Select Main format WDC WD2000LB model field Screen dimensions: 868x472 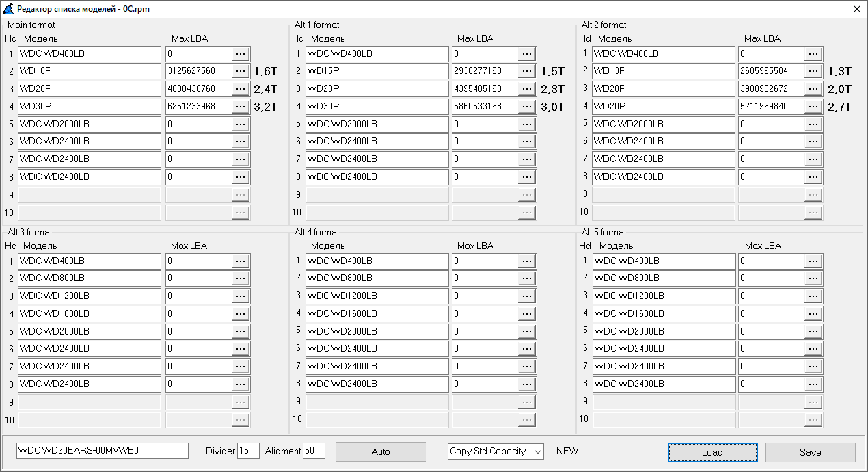pos(90,124)
